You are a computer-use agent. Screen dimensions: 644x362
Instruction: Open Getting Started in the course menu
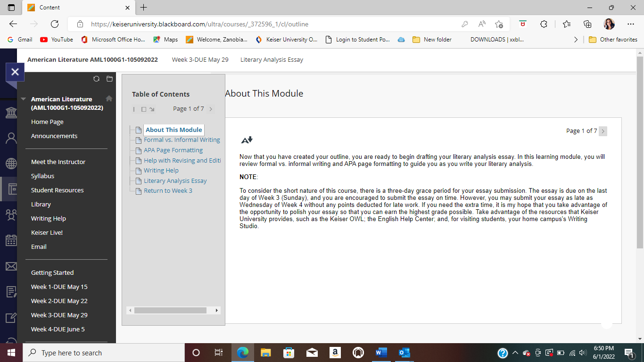point(52,272)
